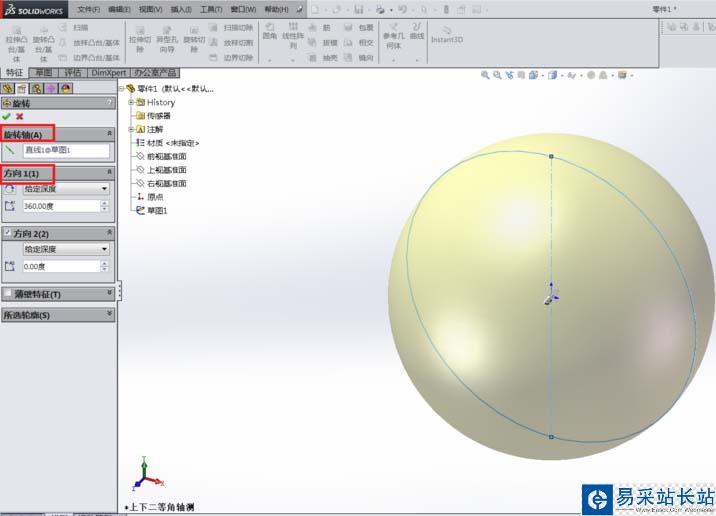716x516 pixels.
Task: Open the FeatureManager design tree tab icon
Action: tap(7, 88)
